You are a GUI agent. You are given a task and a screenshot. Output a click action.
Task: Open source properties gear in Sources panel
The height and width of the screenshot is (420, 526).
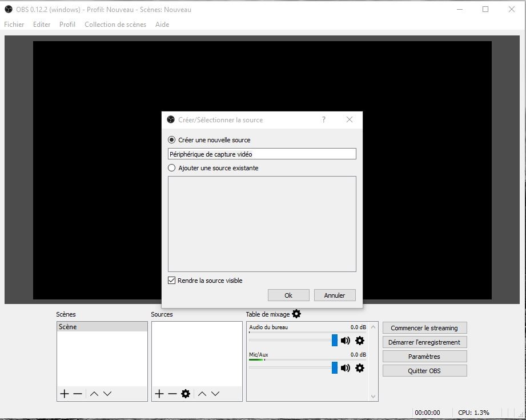[x=186, y=394]
